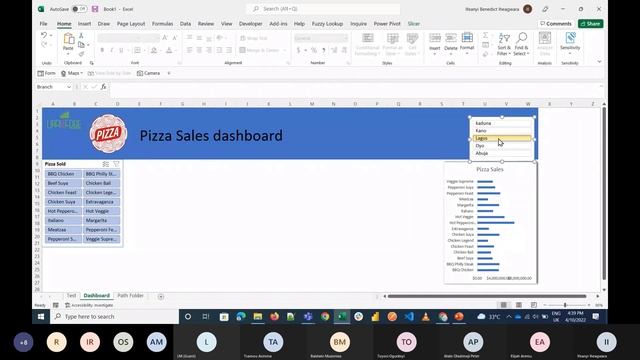Click the Format cells icon

(467, 38)
